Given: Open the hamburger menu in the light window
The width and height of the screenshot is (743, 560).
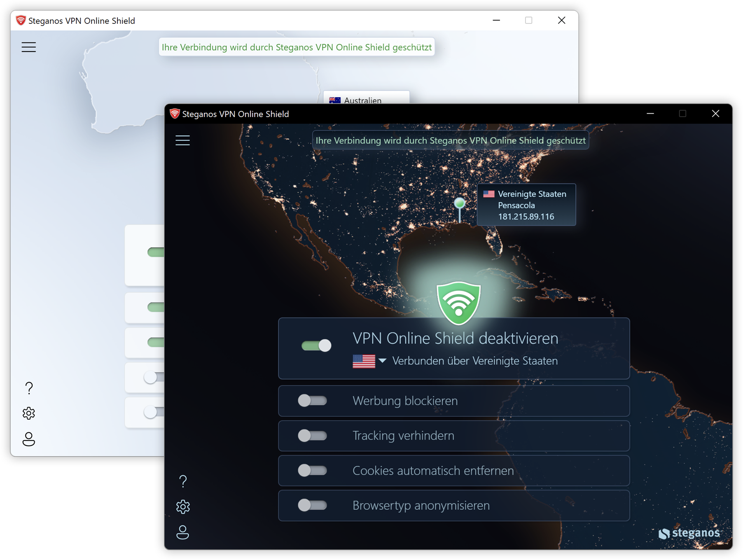Looking at the screenshot, I should click(29, 47).
